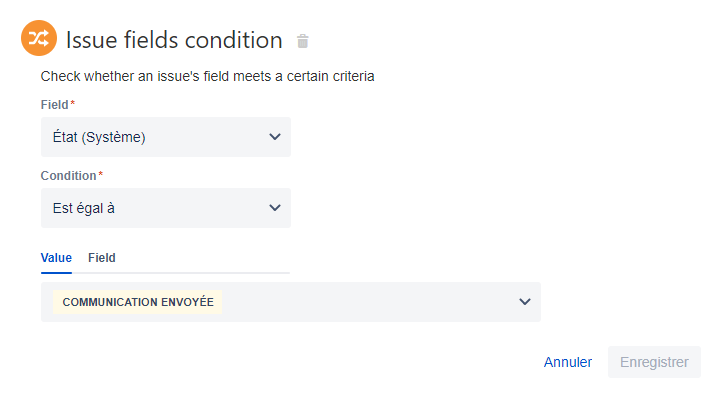
Task: Expand the Est égal à condition dropdown
Action: tap(166, 208)
